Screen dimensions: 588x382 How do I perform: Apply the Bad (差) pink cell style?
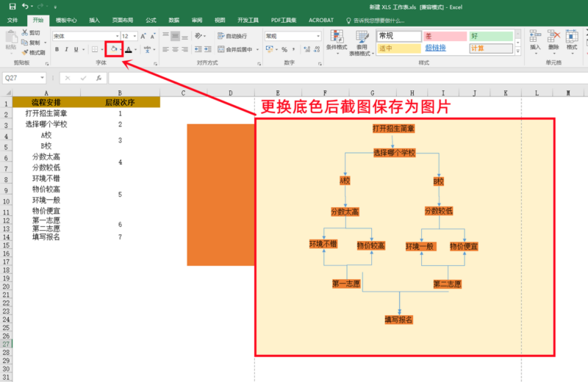click(445, 36)
